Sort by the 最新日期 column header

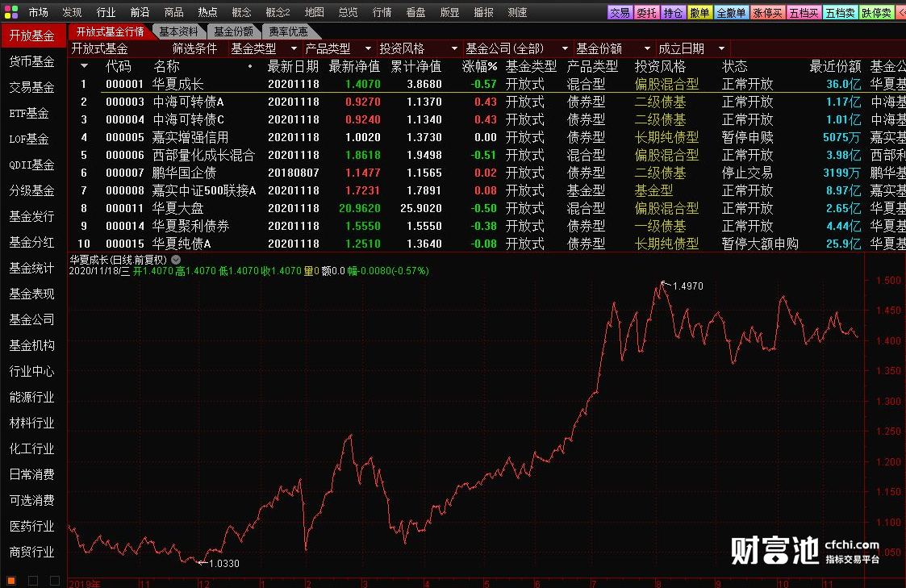pos(293,66)
